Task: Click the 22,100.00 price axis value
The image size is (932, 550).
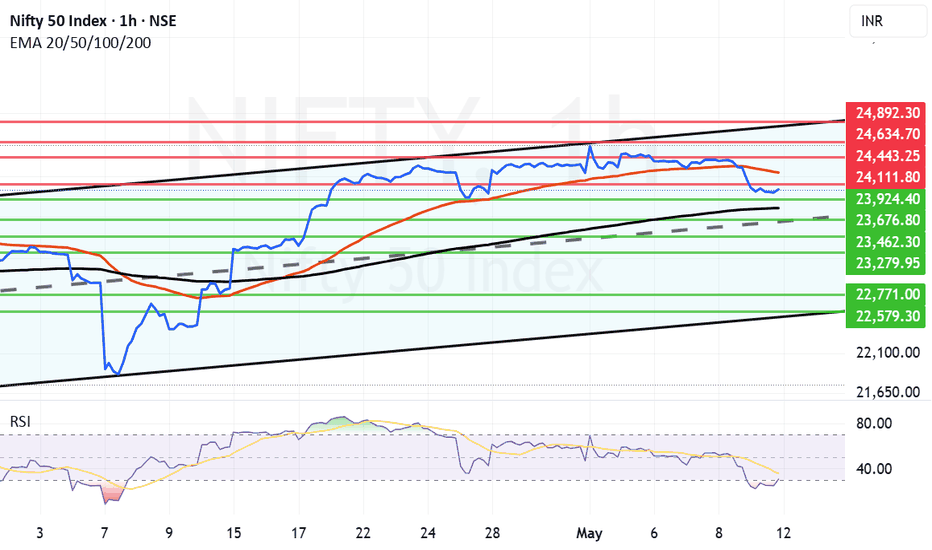Action: click(887, 353)
